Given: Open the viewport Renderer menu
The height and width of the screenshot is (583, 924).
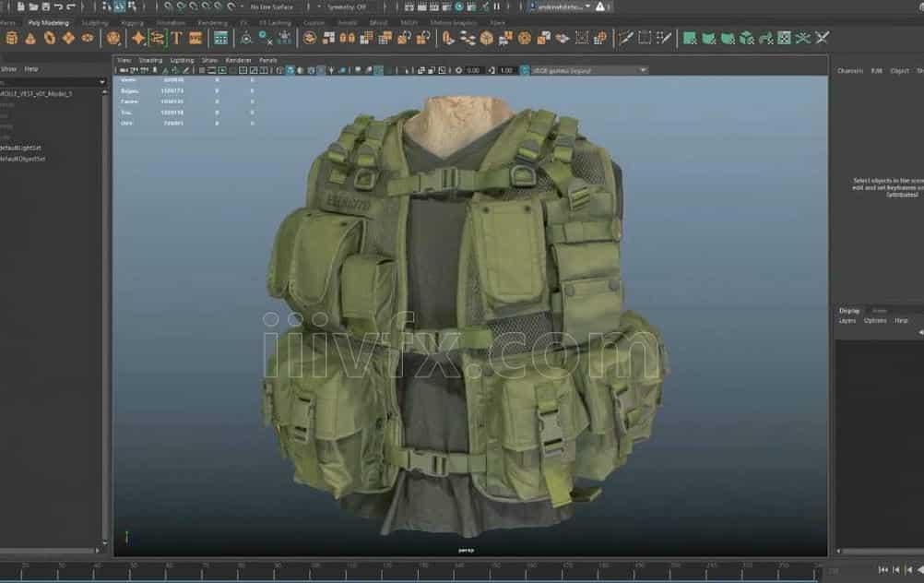Looking at the screenshot, I should point(238,60).
